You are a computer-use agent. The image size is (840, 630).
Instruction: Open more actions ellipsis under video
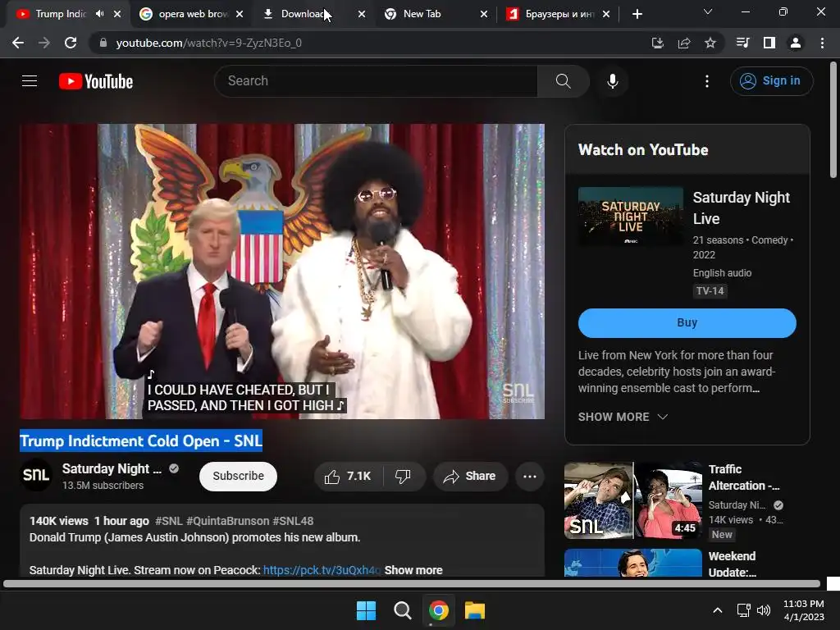[530, 476]
